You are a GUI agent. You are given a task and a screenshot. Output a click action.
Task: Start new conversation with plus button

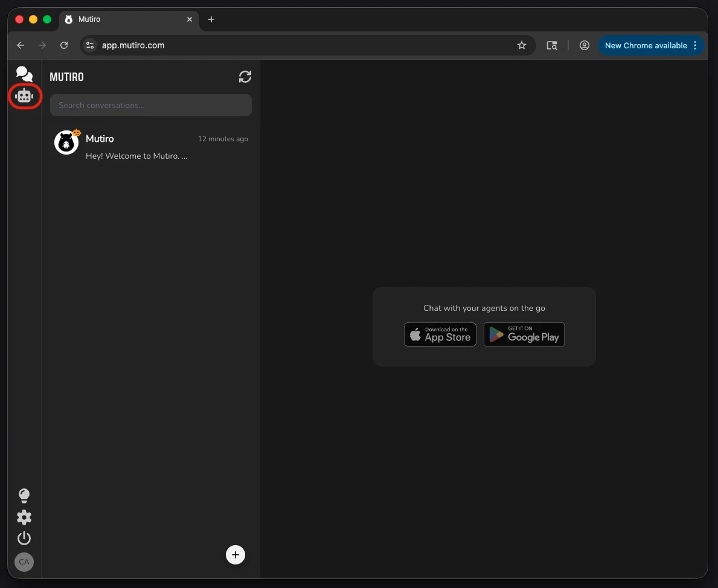point(236,555)
